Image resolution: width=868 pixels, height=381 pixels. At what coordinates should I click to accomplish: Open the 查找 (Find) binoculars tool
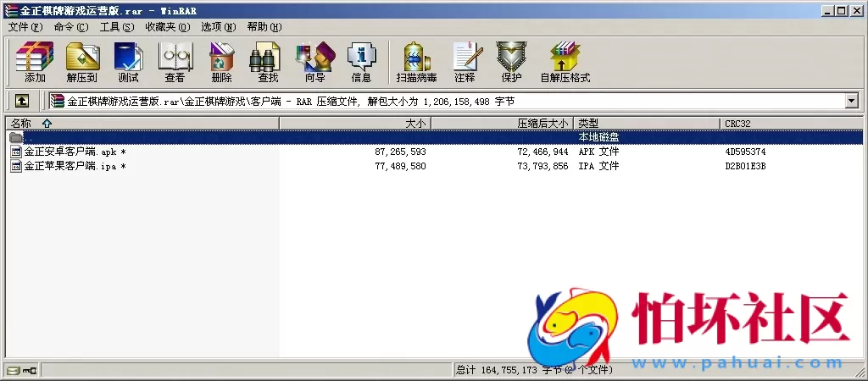268,62
